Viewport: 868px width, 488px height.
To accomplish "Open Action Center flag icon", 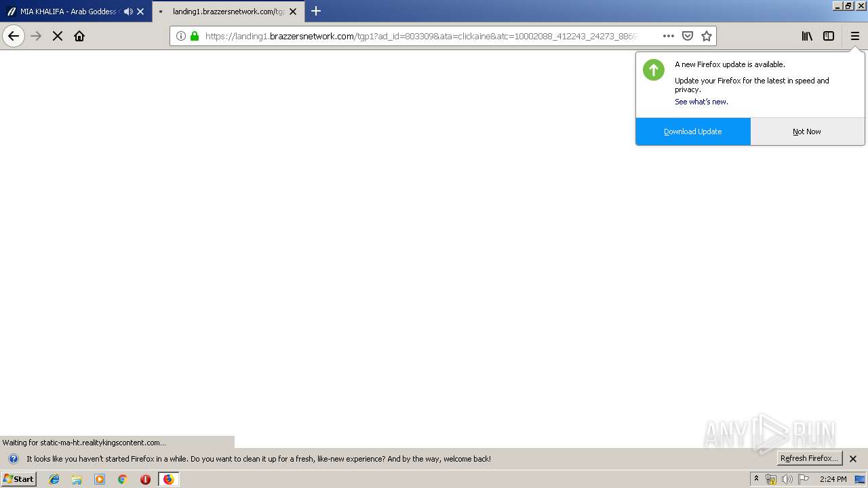I will click(803, 479).
